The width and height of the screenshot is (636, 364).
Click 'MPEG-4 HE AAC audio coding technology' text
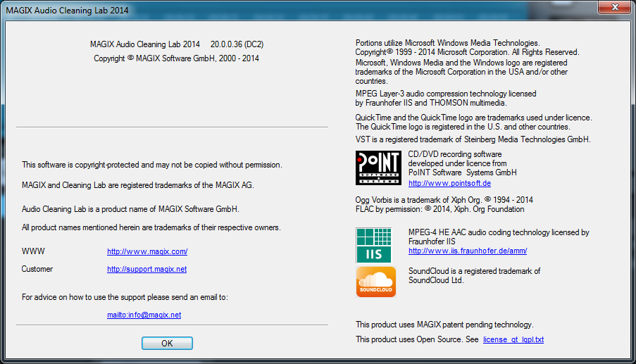click(x=499, y=232)
